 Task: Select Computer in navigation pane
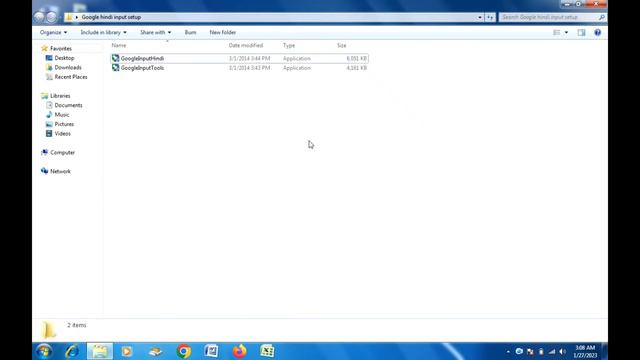click(x=62, y=152)
